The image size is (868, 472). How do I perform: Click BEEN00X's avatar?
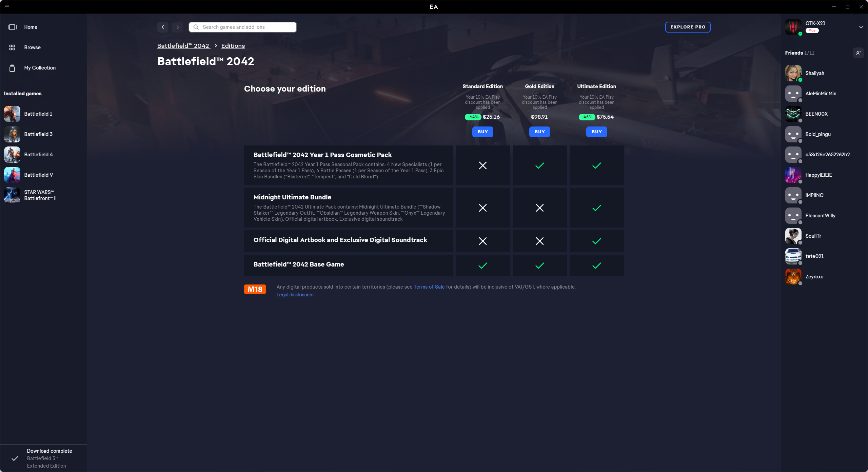pyautogui.click(x=793, y=114)
